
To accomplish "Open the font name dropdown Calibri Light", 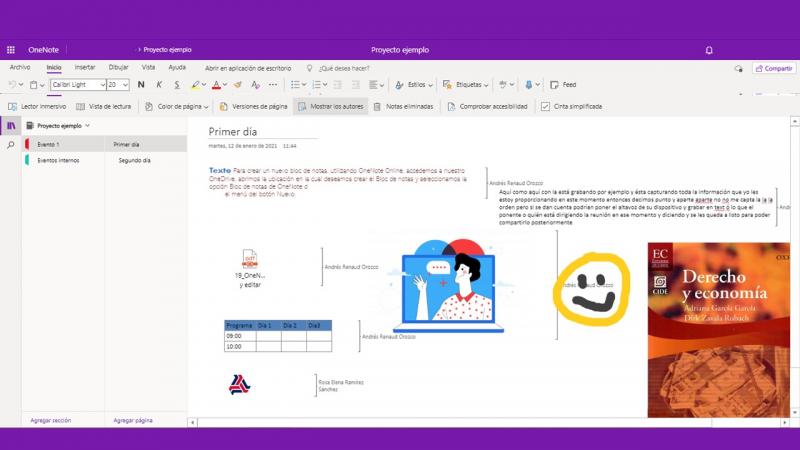I will (78, 85).
